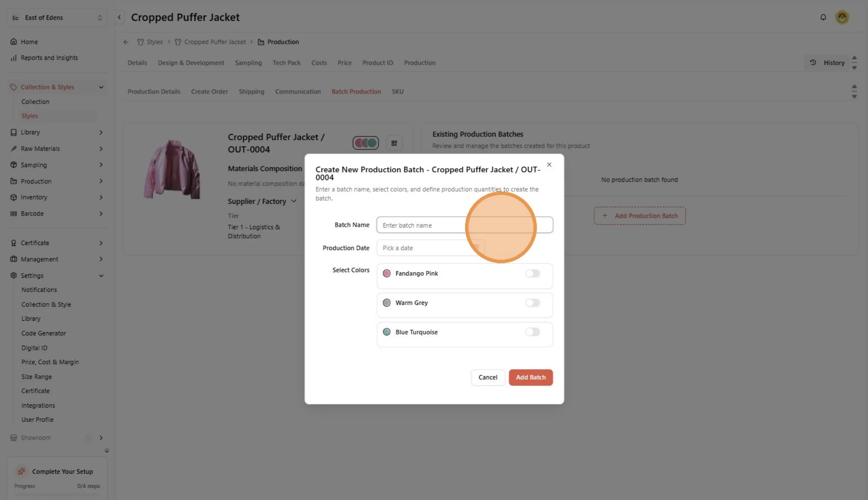868x500 pixels.
Task: Collapse the Collection & Styles section
Action: click(101, 87)
